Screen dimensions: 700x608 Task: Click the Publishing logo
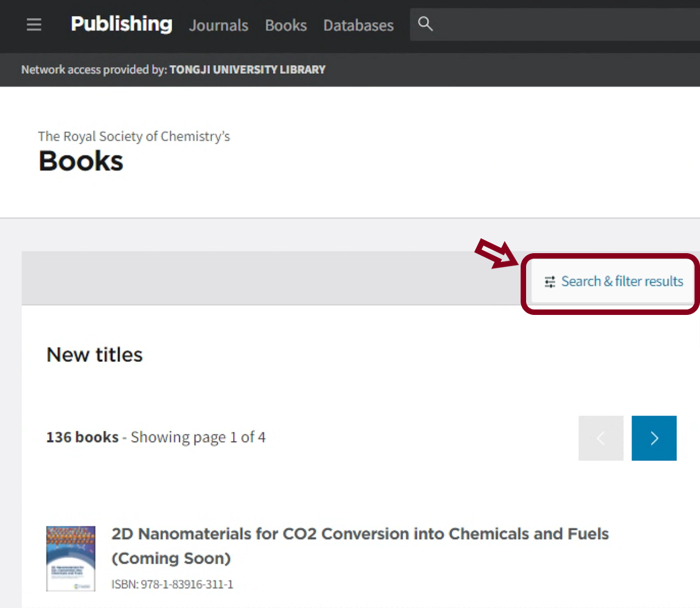pos(121,24)
